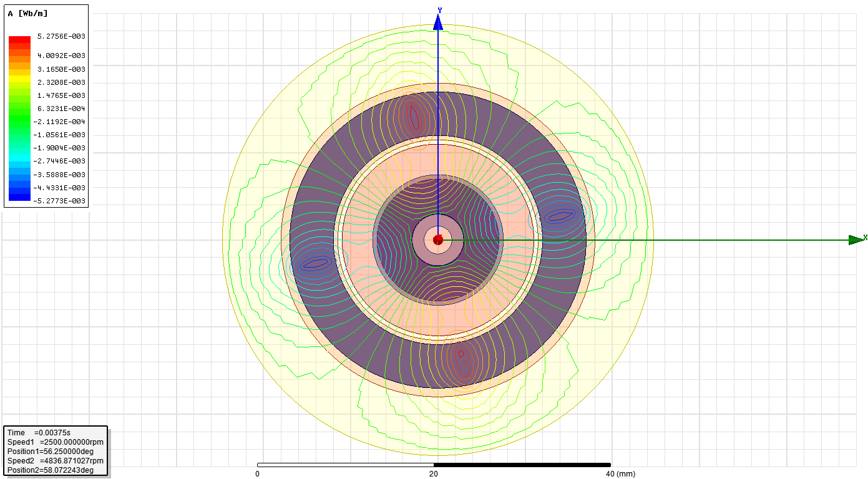Click legend value -3.5888E-003
868x479 pixels.
click(60, 175)
